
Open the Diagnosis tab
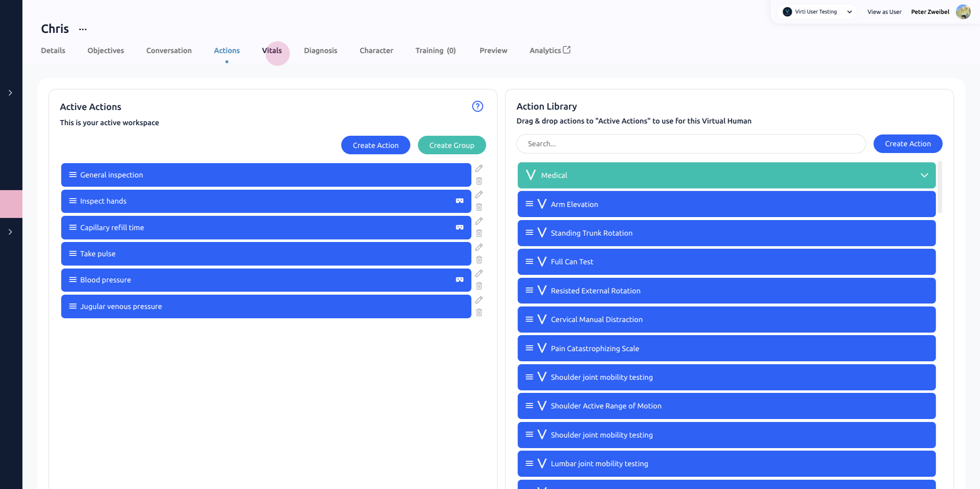tap(320, 51)
